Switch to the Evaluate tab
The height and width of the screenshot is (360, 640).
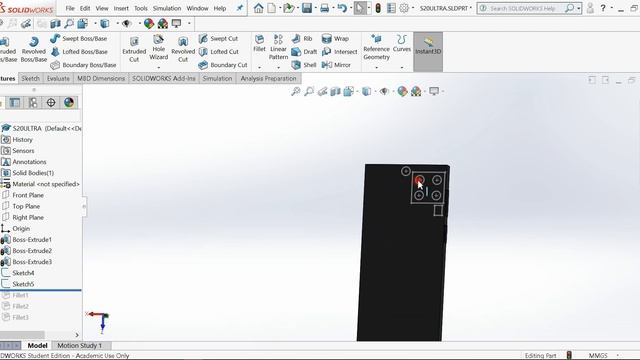pos(58,78)
